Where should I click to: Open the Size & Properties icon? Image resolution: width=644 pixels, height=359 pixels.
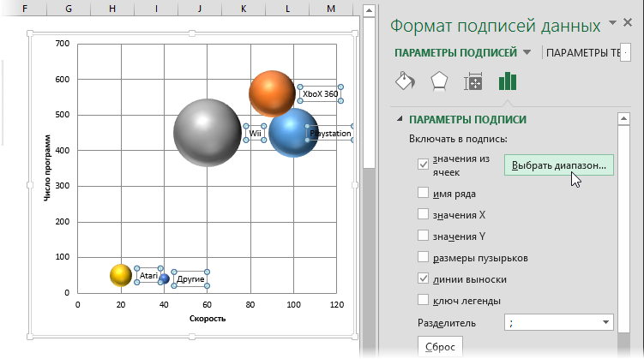point(473,81)
